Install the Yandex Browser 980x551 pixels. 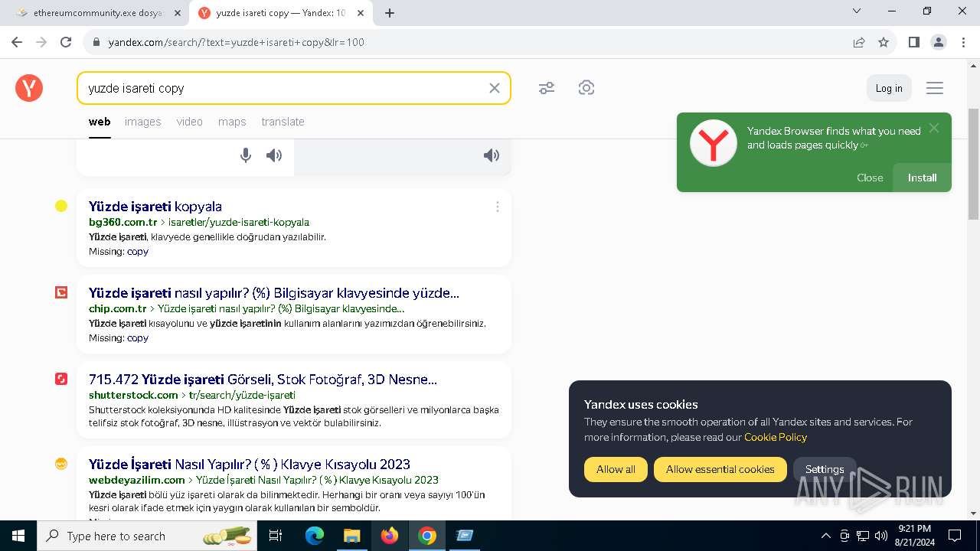[922, 178]
